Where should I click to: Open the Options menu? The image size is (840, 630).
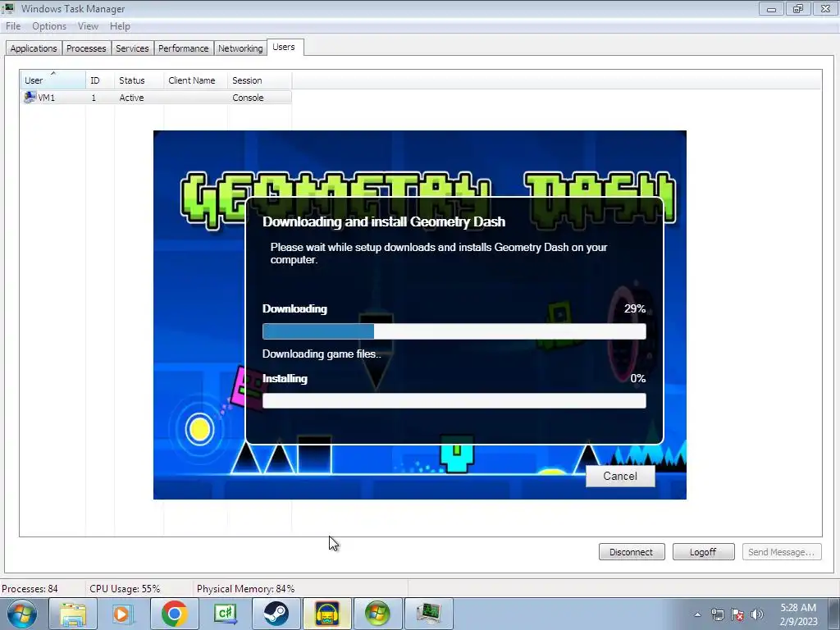(48, 26)
